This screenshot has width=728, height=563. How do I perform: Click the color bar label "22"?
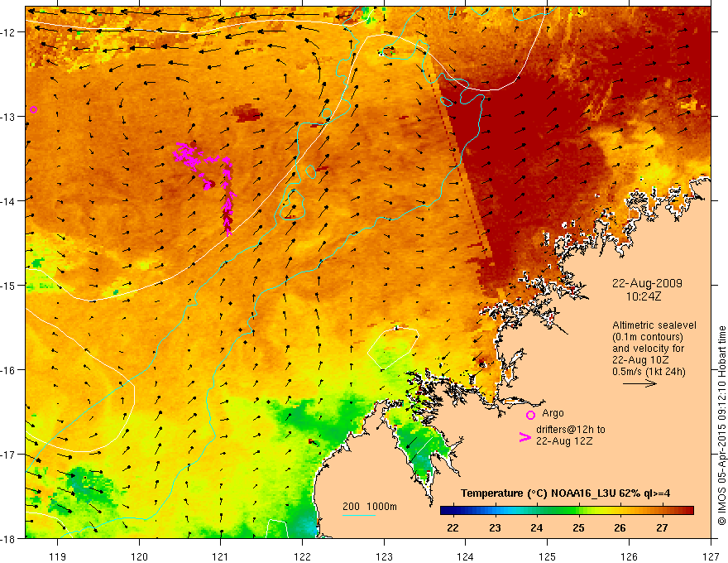pos(453,527)
